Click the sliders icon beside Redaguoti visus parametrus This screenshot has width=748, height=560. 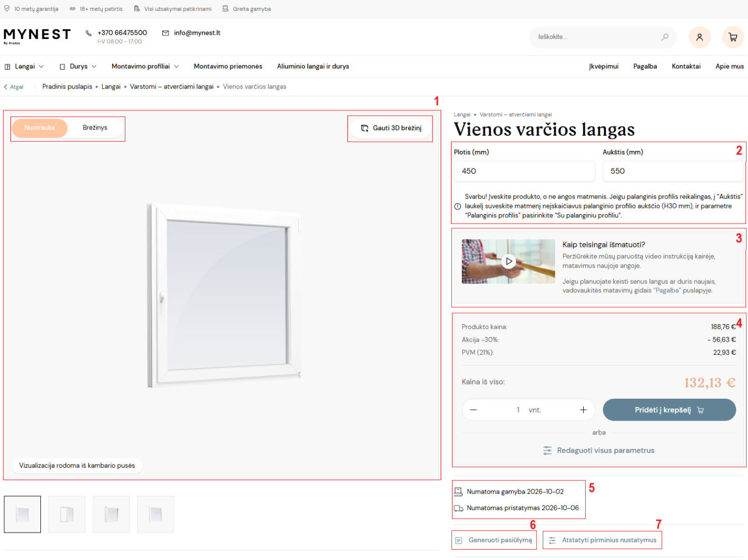click(x=547, y=451)
